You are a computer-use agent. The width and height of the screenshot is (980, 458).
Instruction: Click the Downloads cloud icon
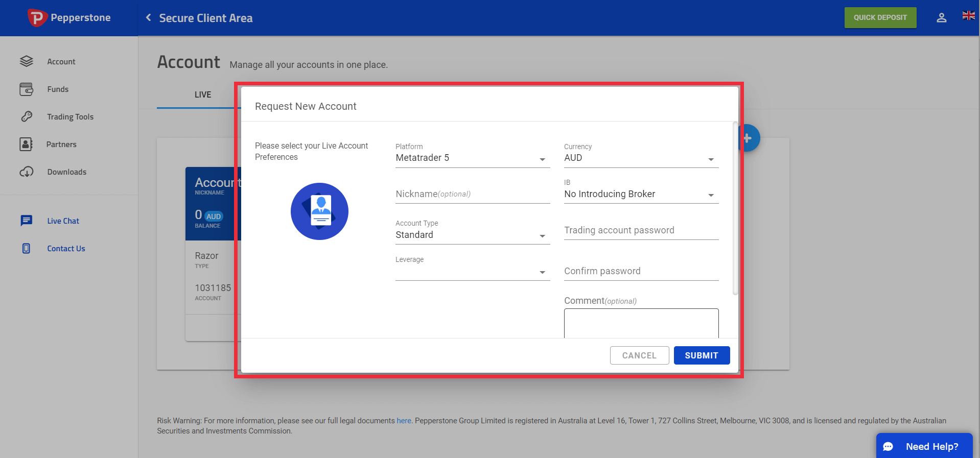27,172
